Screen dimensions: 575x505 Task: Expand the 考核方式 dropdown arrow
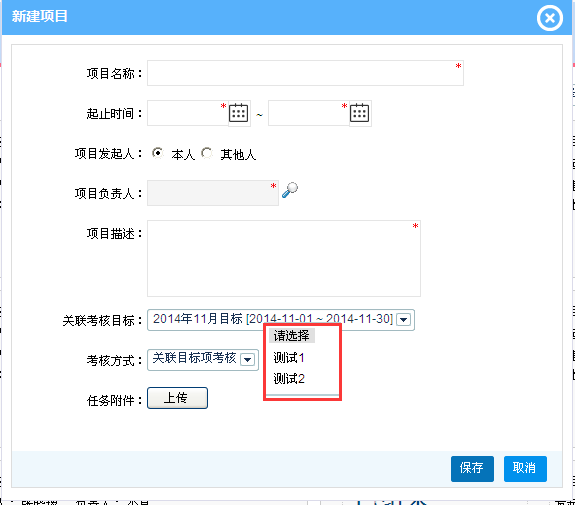(x=248, y=360)
